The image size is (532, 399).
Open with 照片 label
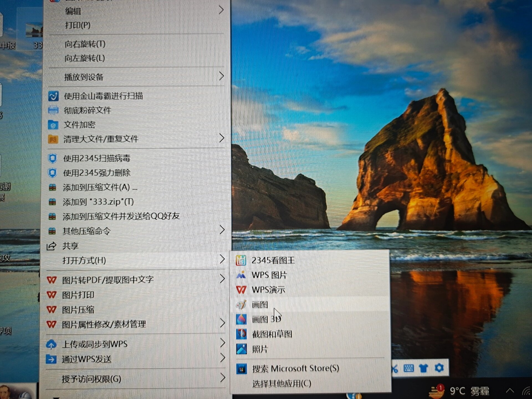tap(260, 349)
